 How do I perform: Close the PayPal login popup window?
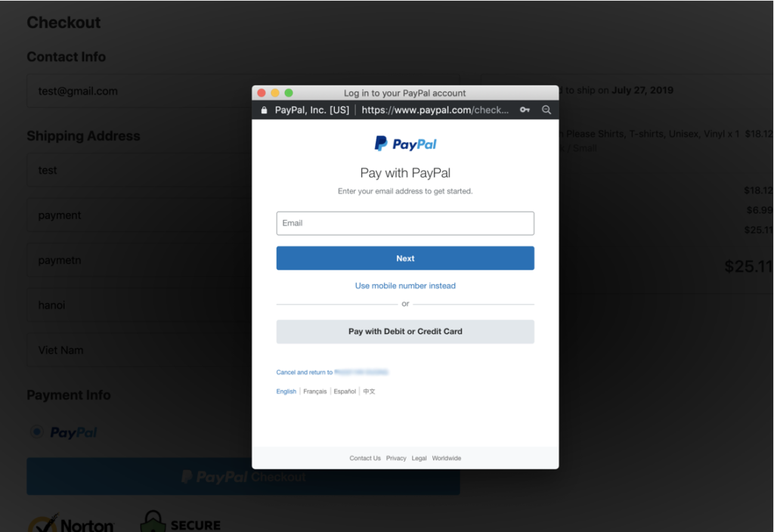pyautogui.click(x=262, y=93)
